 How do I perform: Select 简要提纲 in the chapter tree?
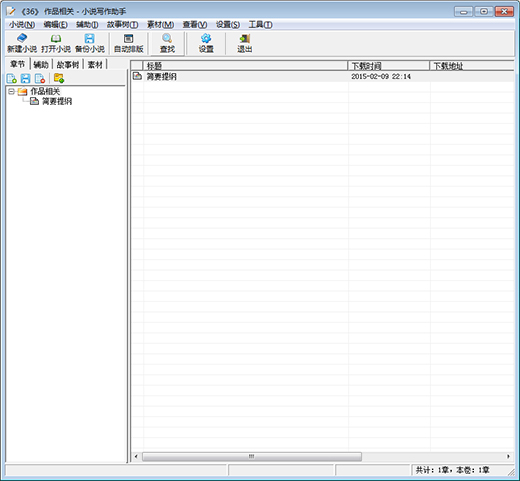[x=57, y=101]
